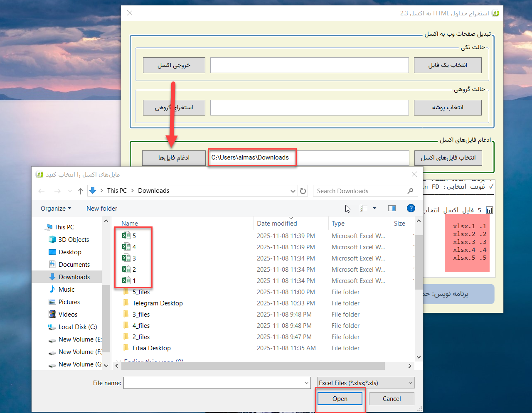Screen dimensions: 532x413
Task: Click the Up directory arrow icon
Action: point(81,191)
